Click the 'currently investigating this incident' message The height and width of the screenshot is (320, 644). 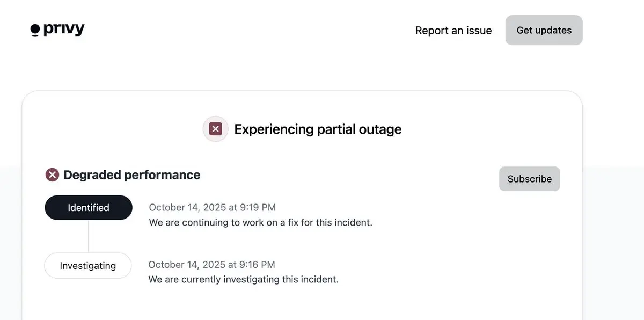click(243, 280)
